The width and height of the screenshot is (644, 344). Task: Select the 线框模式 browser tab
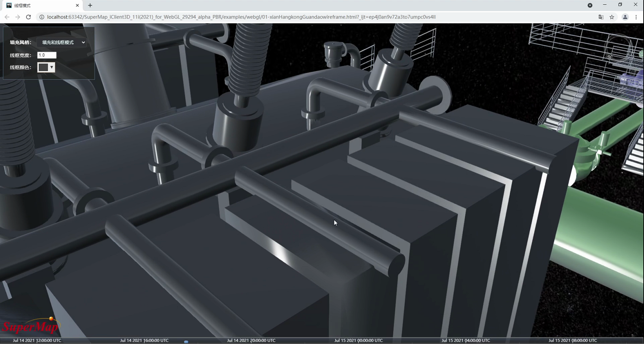39,6
